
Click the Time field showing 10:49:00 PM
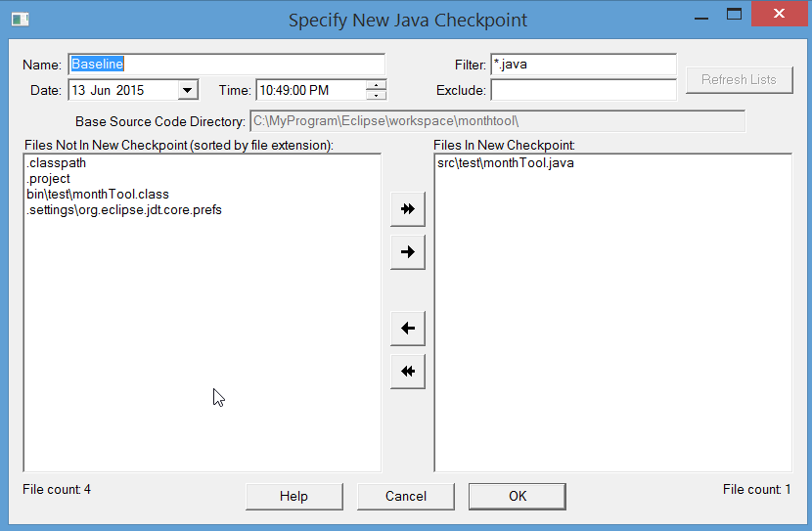pyautogui.click(x=311, y=90)
